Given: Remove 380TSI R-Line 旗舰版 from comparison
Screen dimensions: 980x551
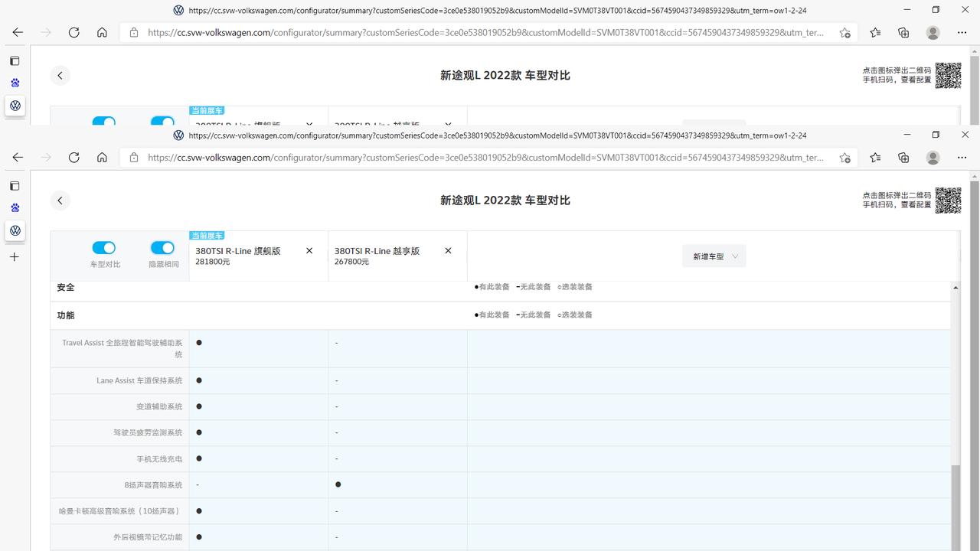Looking at the screenshot, I should click(x=309, y=251).
